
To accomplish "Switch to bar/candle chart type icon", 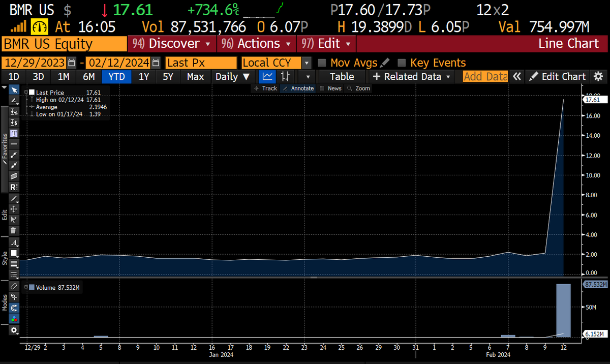I will point(286,77).
